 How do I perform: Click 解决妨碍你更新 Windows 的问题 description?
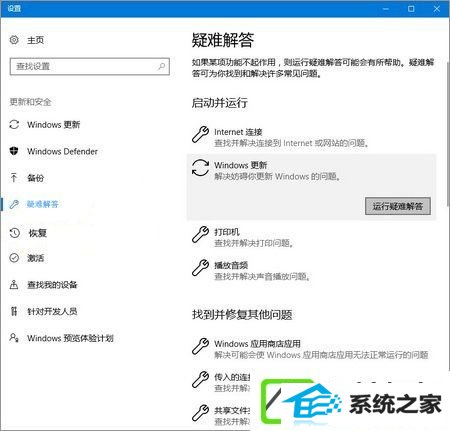click(x=278, y=176)
